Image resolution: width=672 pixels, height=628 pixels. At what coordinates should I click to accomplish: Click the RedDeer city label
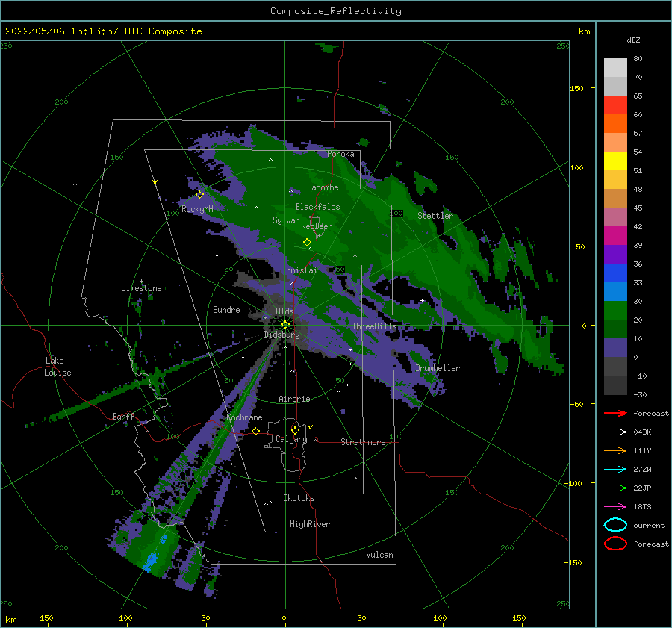[317, 226]
